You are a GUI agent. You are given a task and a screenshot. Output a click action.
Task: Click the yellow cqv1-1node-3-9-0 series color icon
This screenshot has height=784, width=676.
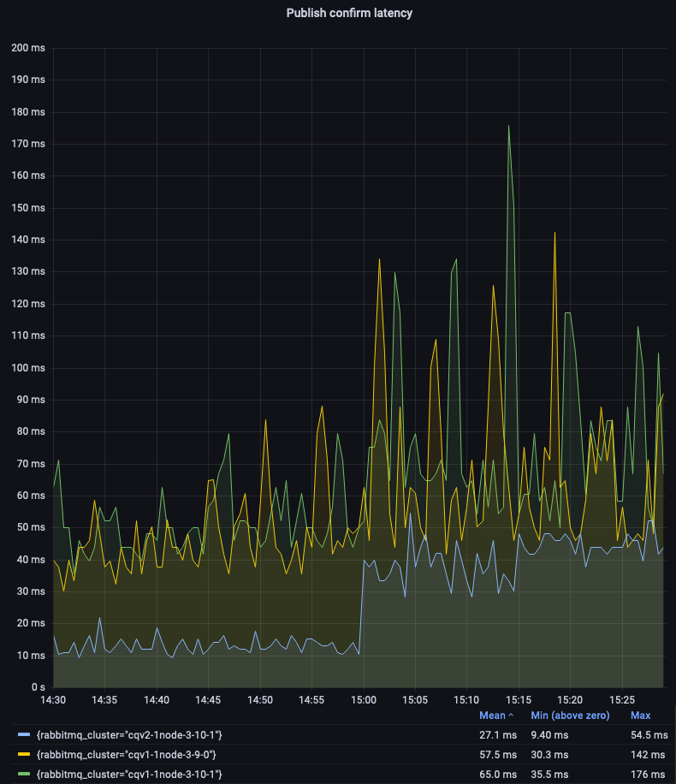pos(23,755)
